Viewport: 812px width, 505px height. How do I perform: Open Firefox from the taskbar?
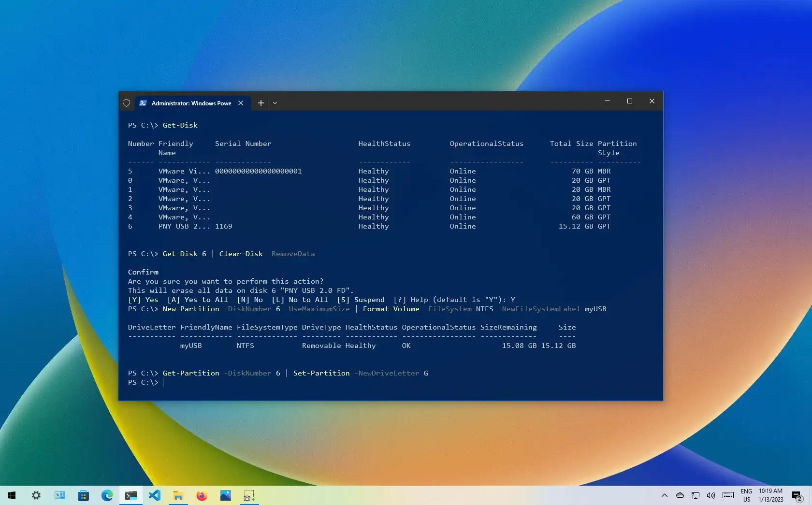[x=202, y=496]
